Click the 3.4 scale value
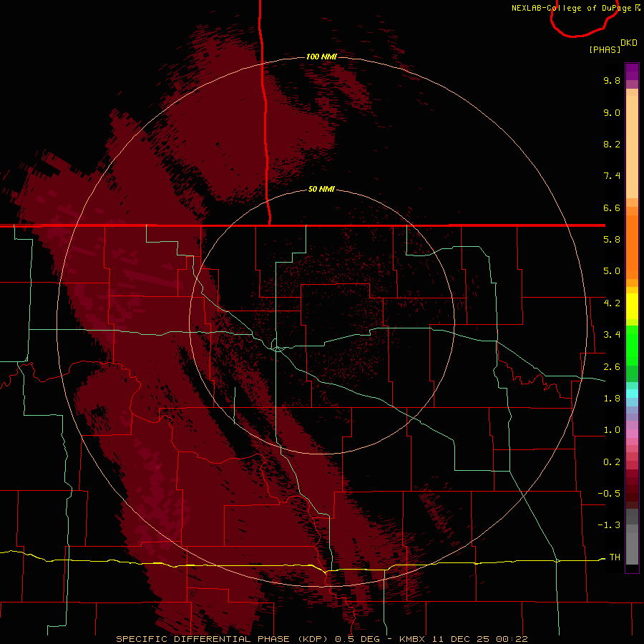The width and height of the screenshot is (644, 644). [612, 335]
